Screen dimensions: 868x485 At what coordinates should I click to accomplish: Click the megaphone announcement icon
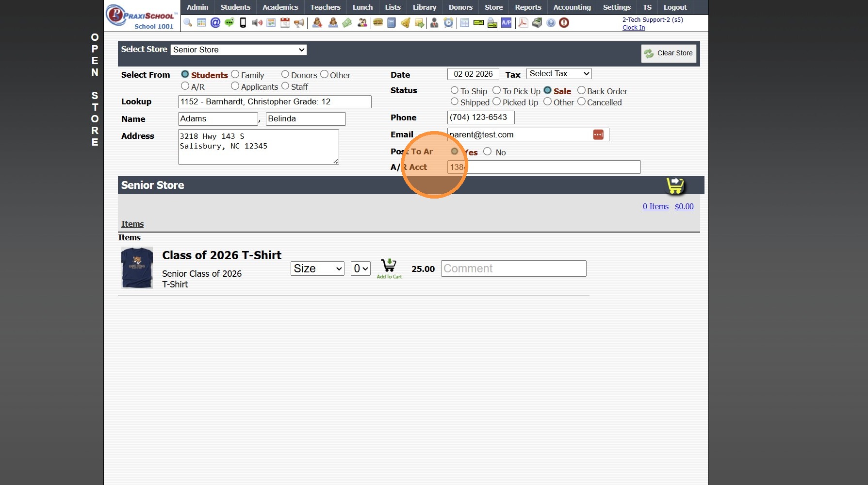coord(299,23)
